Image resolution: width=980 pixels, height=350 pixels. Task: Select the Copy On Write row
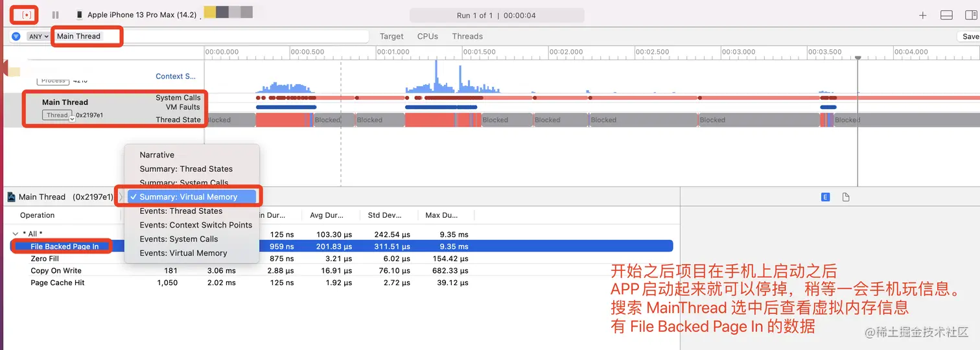click(342, 270)
